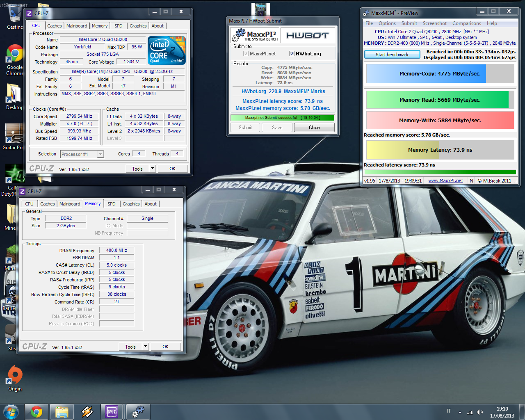Show hidden tray icons arrow
The width and height of the screenshot is (525, 420).
(460, 412)
